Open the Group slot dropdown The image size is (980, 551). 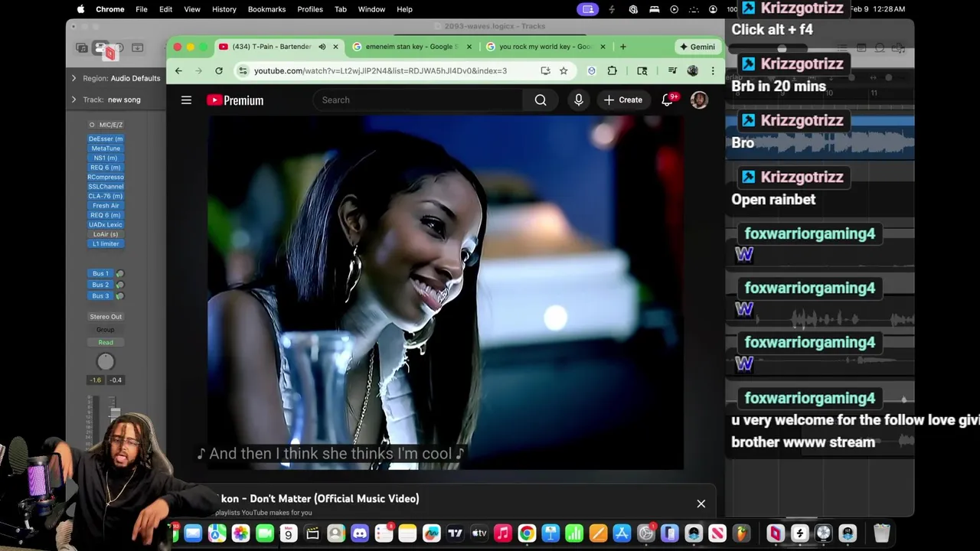tap(106, 330)
